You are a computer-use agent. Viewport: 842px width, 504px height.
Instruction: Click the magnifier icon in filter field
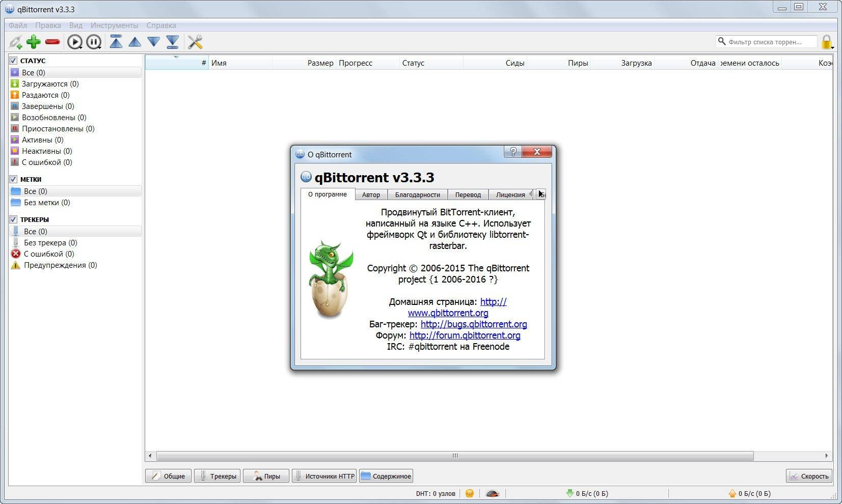pos(722,41)
